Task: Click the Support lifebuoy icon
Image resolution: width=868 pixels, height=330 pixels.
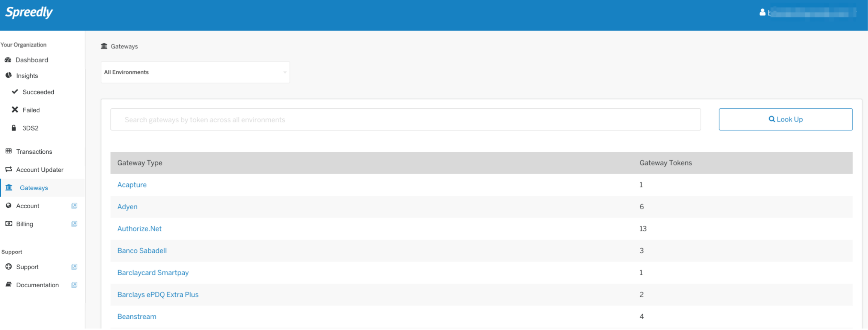Action: (x=9, y=267)
